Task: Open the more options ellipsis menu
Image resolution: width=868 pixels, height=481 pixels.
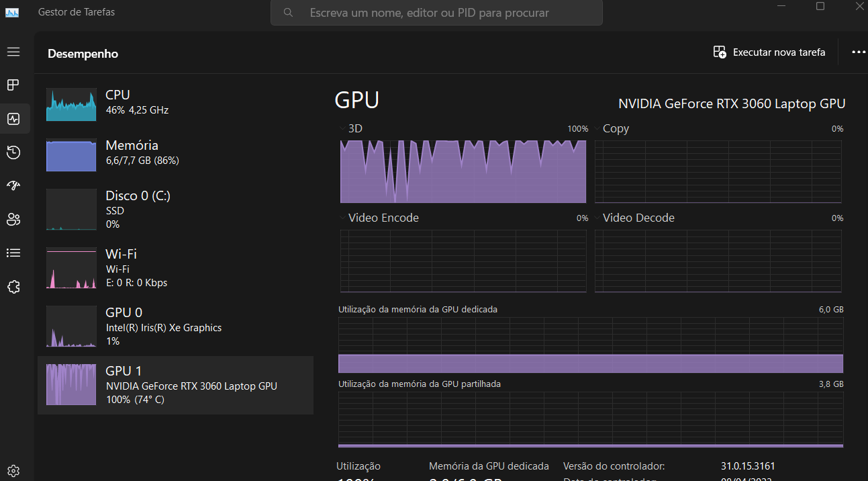Action: point(859,52)
